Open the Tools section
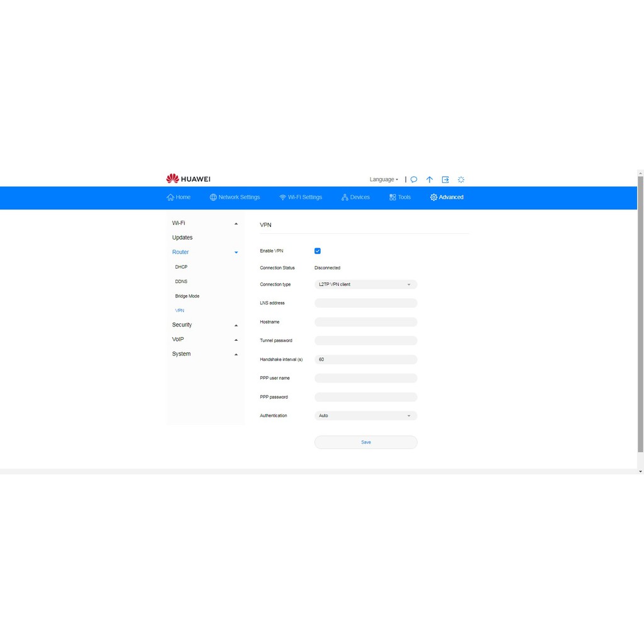644x644 pixels. [x=400, y=197]
